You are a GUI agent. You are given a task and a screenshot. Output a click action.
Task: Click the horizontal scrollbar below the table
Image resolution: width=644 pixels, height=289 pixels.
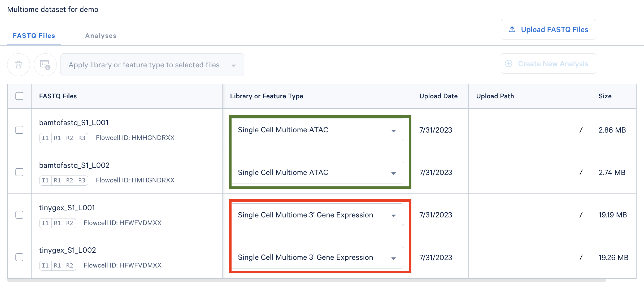click(x=307, y=280)
